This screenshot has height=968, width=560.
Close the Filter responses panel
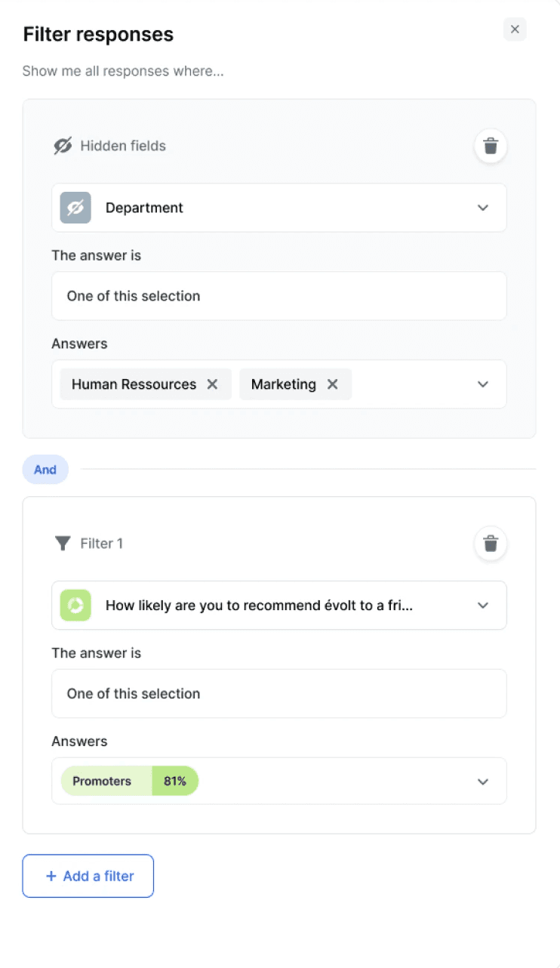(515, 29)
